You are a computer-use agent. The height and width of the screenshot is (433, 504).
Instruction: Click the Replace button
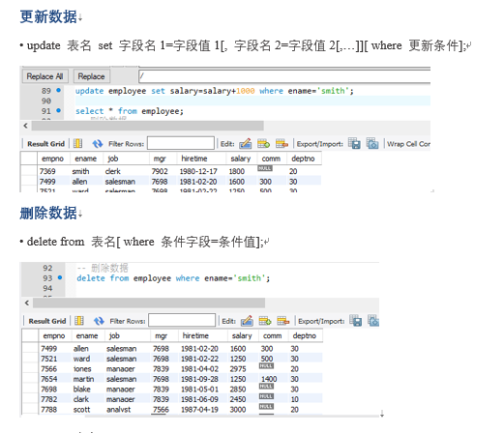(x=92, y=76)
